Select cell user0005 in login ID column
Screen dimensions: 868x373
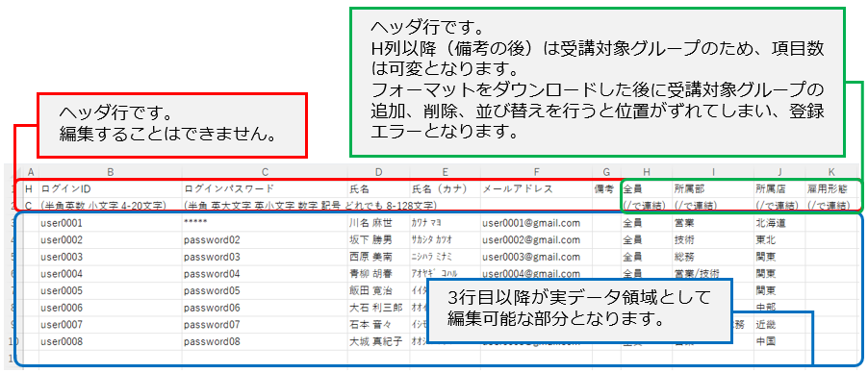[x=110, y=290]
